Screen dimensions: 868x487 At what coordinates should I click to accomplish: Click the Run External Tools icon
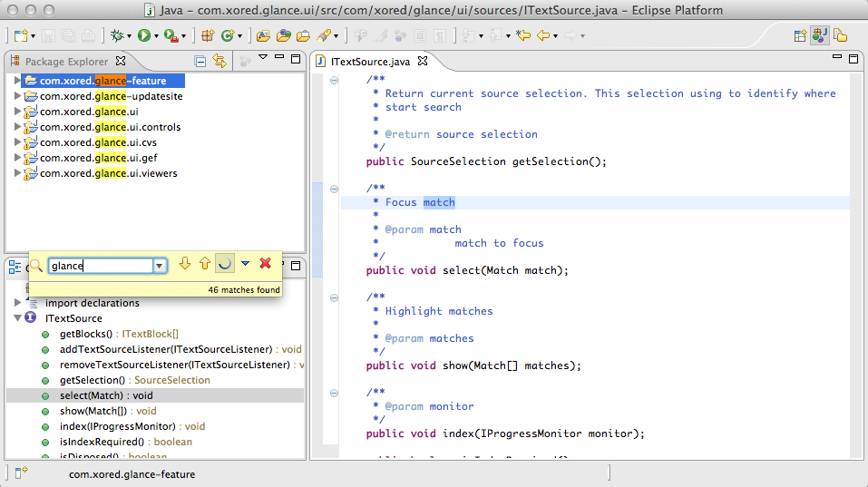tap(171, 36)
